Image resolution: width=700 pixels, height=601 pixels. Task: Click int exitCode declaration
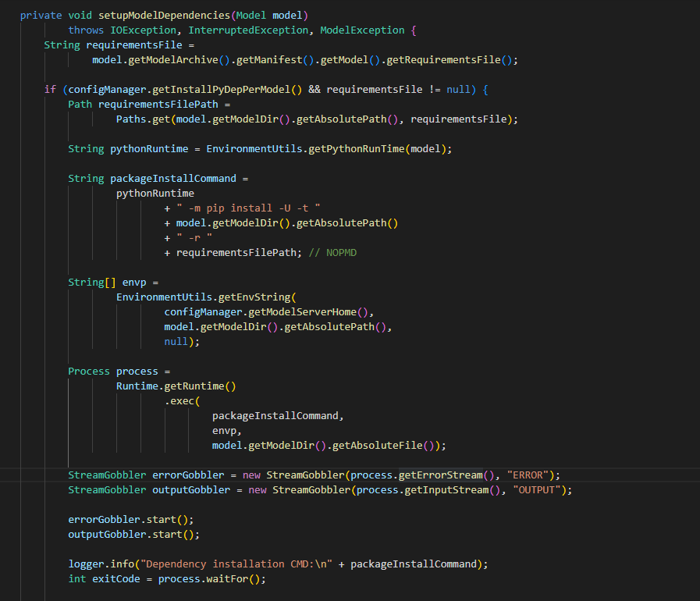pyautogui.click(x=104, y=579)
